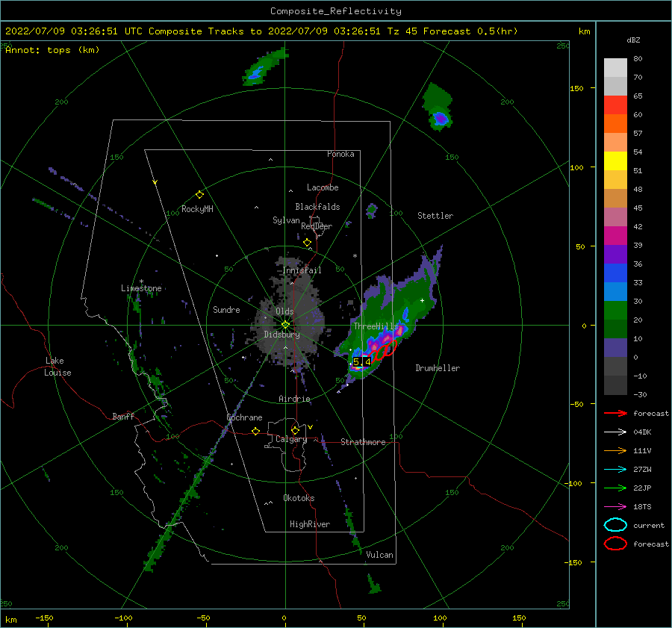This screenshot has height=628, width=672.
Task: Click the Composite_Reflectivity title
Action: point(336,11)
